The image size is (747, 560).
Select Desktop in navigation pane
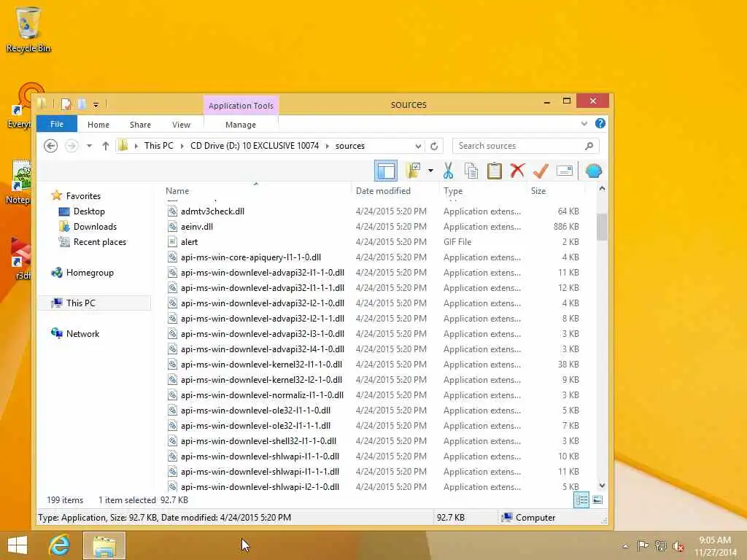[x=89, y=211]
